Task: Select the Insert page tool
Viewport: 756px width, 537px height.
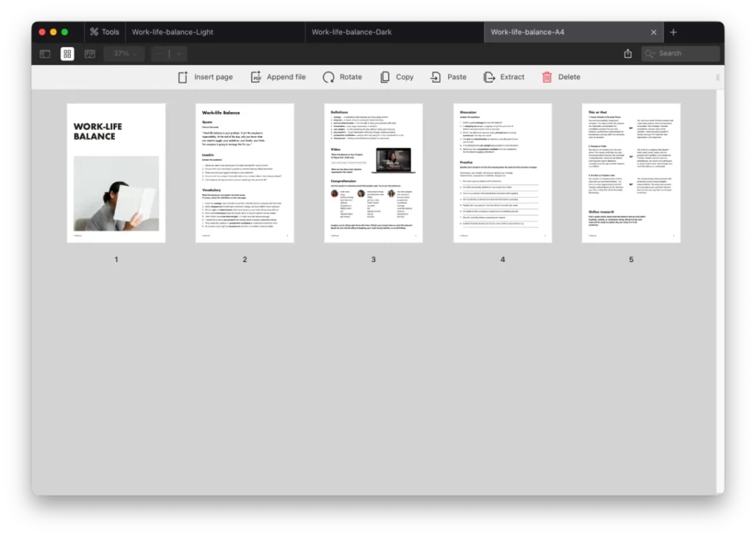Action: 205,77
